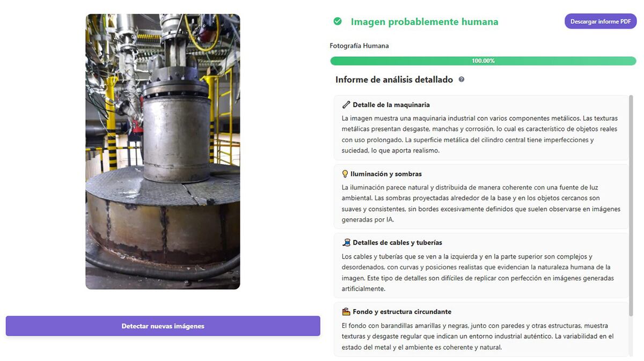
Task: Click the light bulb icon for Iluminación y sombras
Action: click(x=345, y=174)
